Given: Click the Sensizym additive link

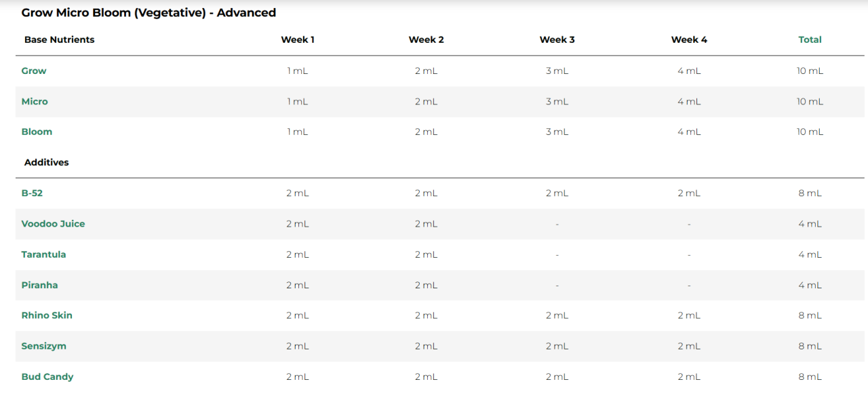Looking at the screenshot, I should tap(43, 346).
